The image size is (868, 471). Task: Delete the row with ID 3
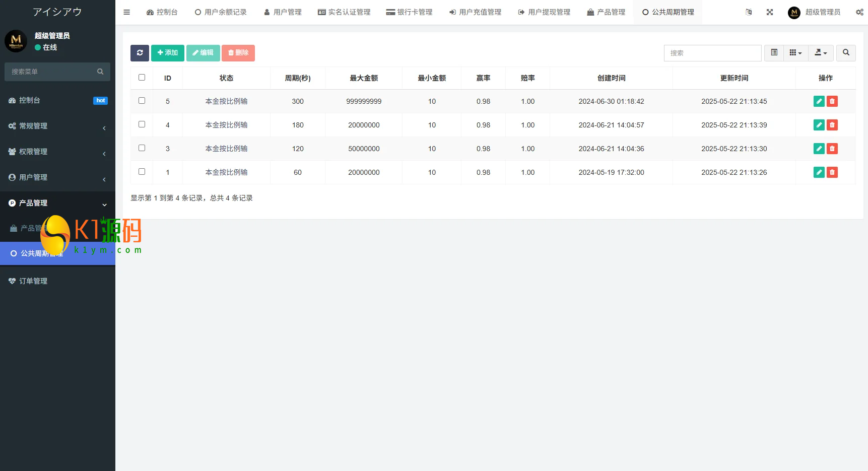pyautogui.click(x=832, y=149)
